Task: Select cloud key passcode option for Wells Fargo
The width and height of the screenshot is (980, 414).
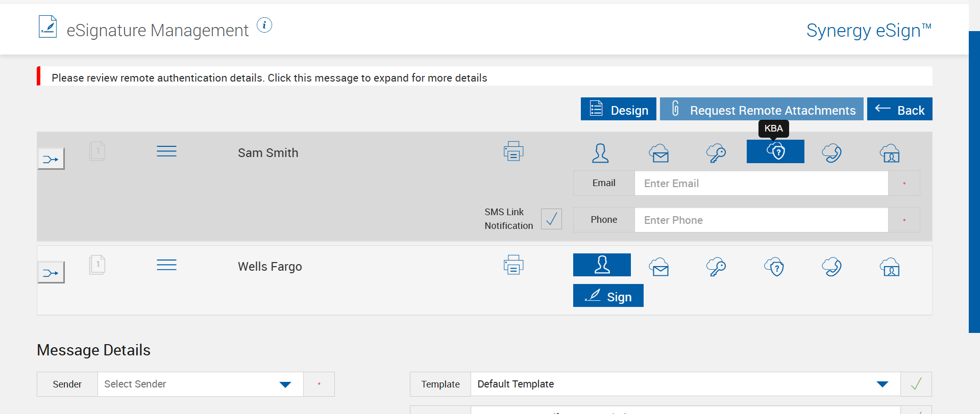Action: pos(716,267)
